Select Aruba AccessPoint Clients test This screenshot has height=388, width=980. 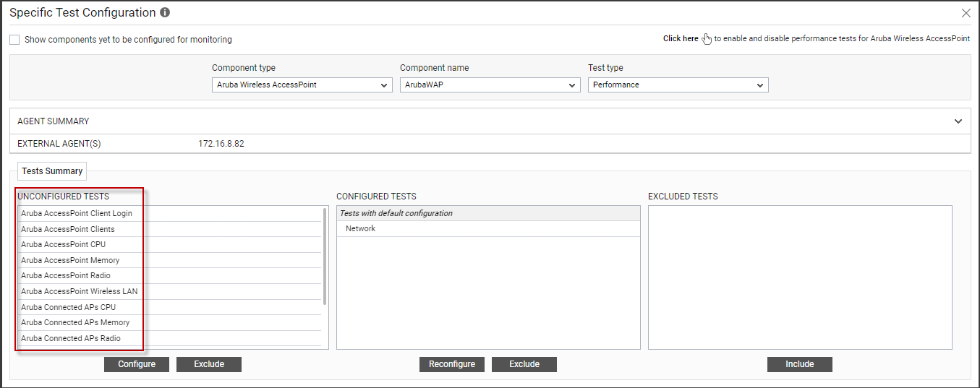point(170,229)
